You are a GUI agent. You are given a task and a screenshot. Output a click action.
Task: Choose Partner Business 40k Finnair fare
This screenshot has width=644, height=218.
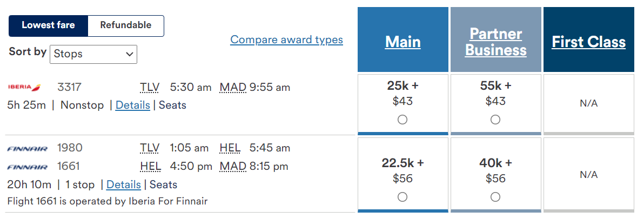(x=495, y=197)
